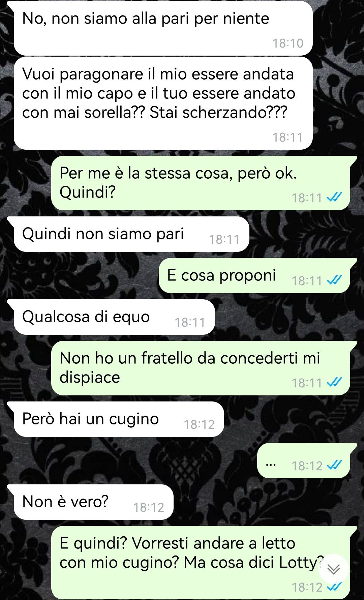364x600 pixels.
Task: Tap the "E quindi? Vorresti andare a letto" bubble
Action: (x=201, y=563)
